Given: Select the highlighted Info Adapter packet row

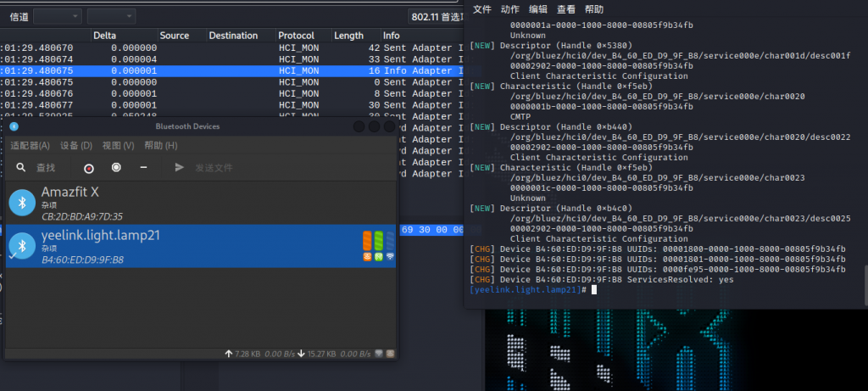Looking at the screenshot, I should tap(232, 71).
